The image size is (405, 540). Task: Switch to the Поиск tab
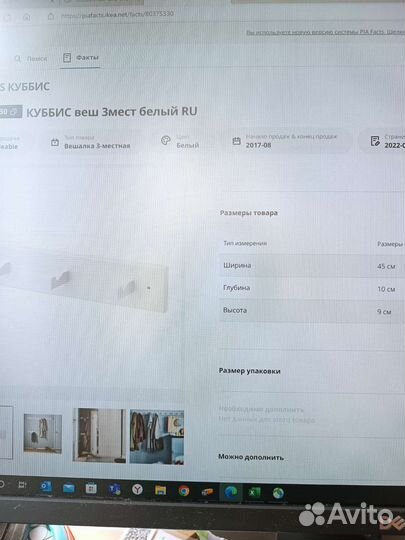tap(31, 59)
